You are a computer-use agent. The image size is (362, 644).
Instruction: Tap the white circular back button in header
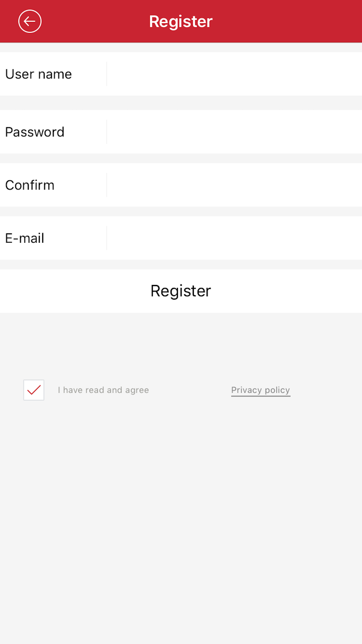[x=29, y=21]
